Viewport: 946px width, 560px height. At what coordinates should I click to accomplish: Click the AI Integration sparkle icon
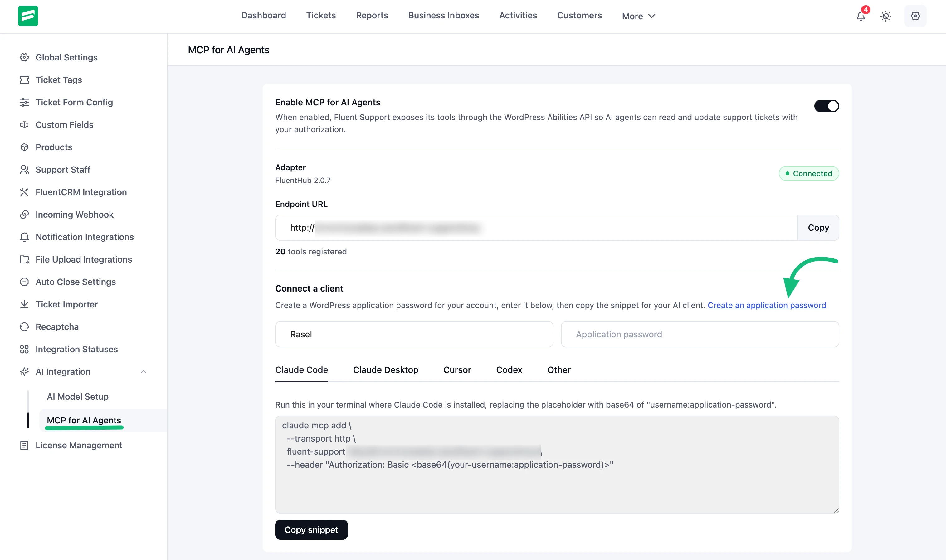[x=24, y=372]
